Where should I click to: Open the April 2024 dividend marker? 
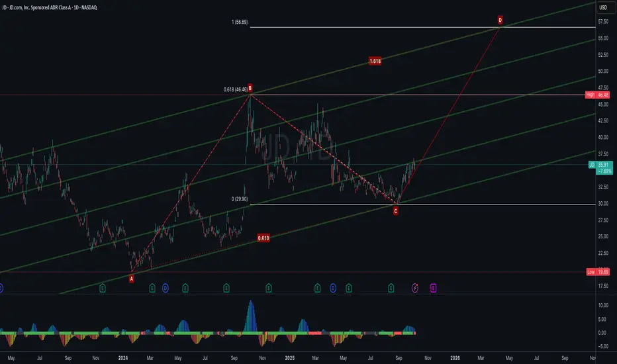(166, 288)
